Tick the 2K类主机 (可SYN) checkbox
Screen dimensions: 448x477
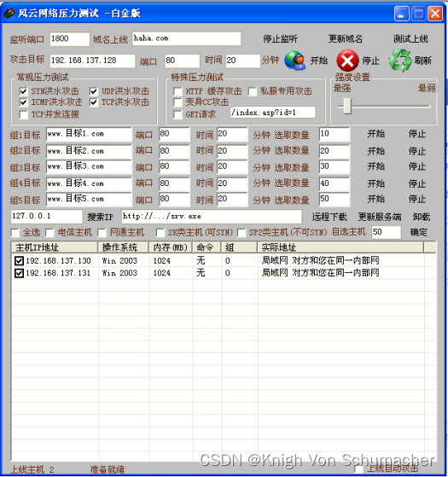coord(160,233)
